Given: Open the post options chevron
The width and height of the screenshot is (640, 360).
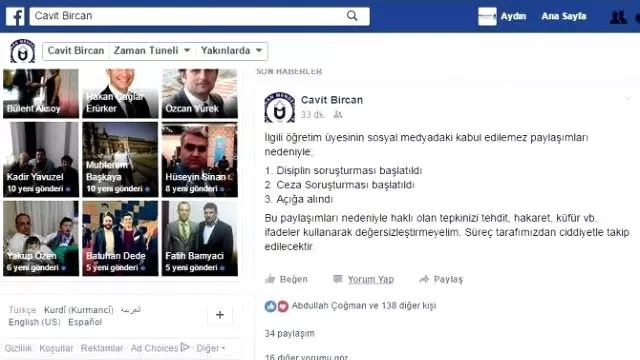Looking at the screenshot, I should pos(628,98).
